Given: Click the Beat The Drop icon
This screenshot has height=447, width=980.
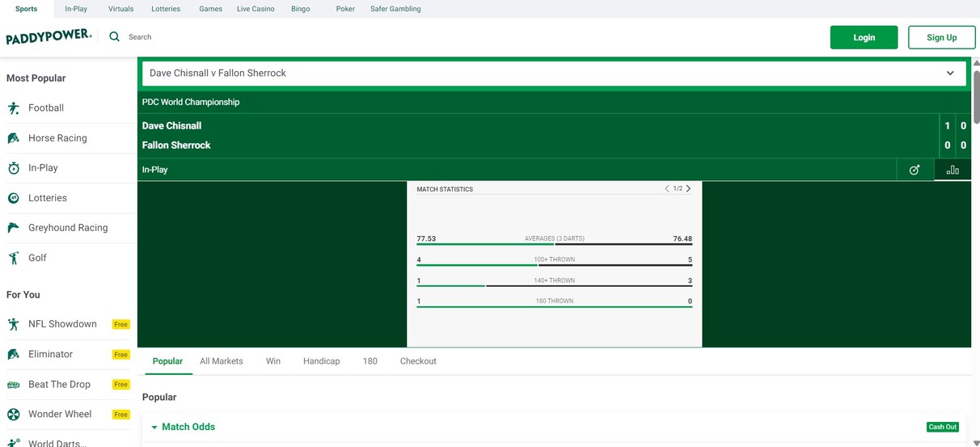Looking at the screenshot, I should point(14,385).
